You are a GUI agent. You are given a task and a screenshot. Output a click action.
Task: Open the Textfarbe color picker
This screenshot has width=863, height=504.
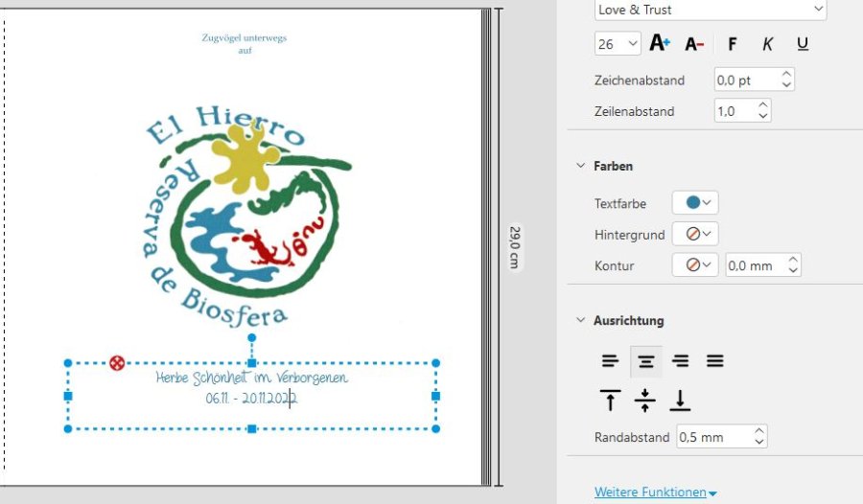coord(695,203)
